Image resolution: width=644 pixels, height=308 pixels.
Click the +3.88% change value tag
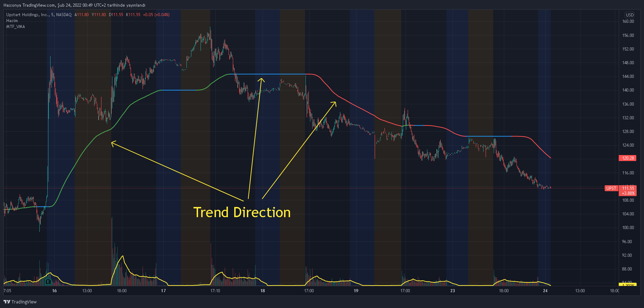pos(628,193)
